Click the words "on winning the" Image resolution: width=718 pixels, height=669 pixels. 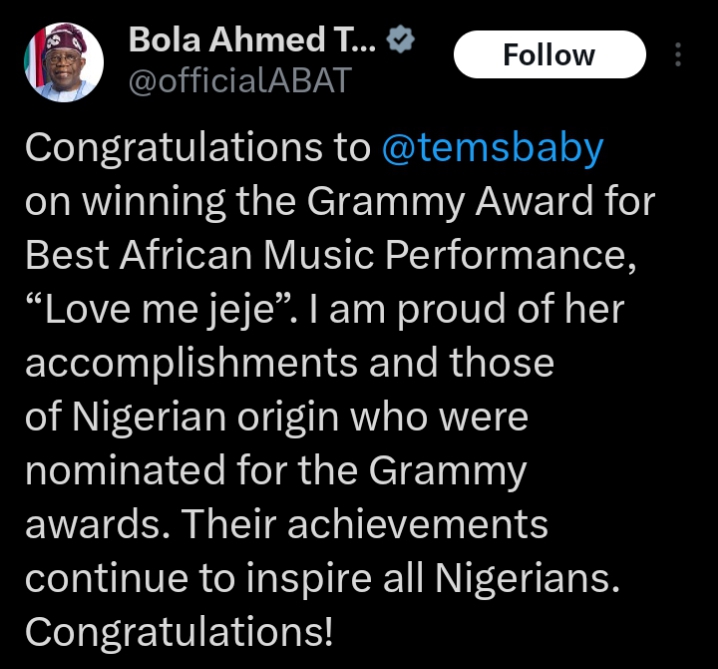coord(160,202)
